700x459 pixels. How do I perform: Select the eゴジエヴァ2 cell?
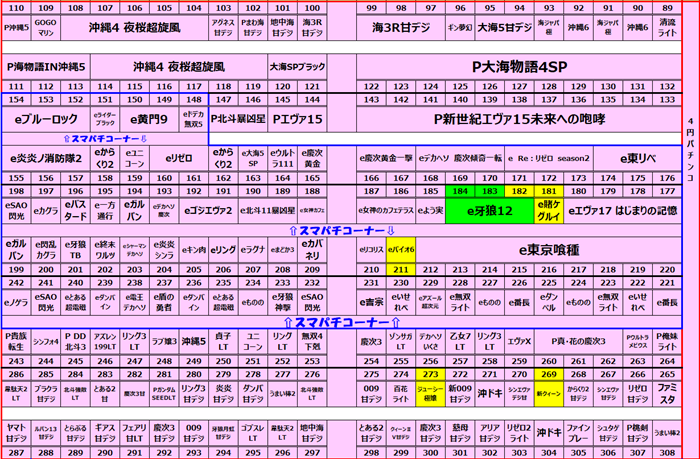[x=208, y=211]
